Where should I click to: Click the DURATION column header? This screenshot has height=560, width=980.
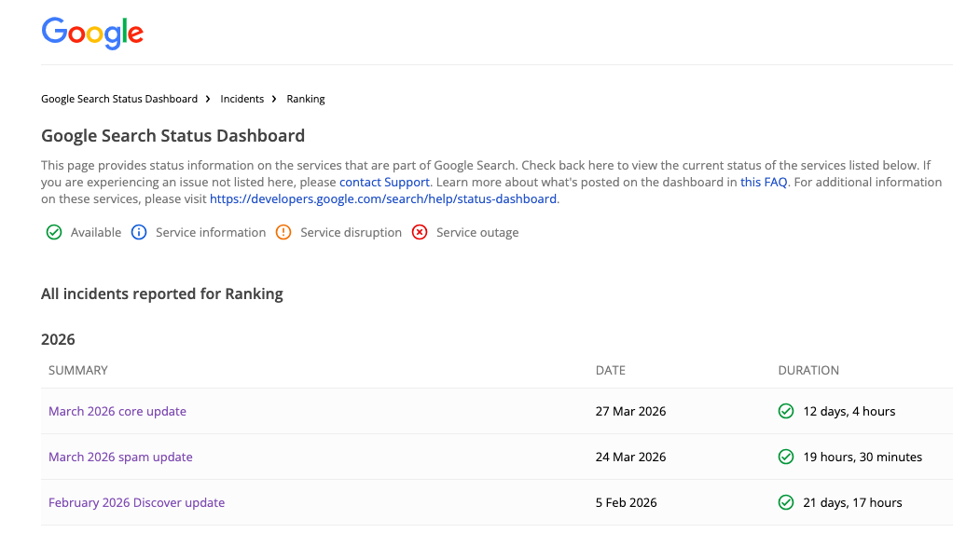click(x=808, y=370)
